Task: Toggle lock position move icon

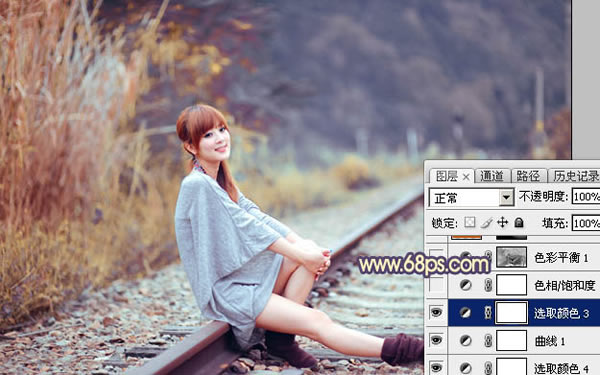Action: point(502,222)
